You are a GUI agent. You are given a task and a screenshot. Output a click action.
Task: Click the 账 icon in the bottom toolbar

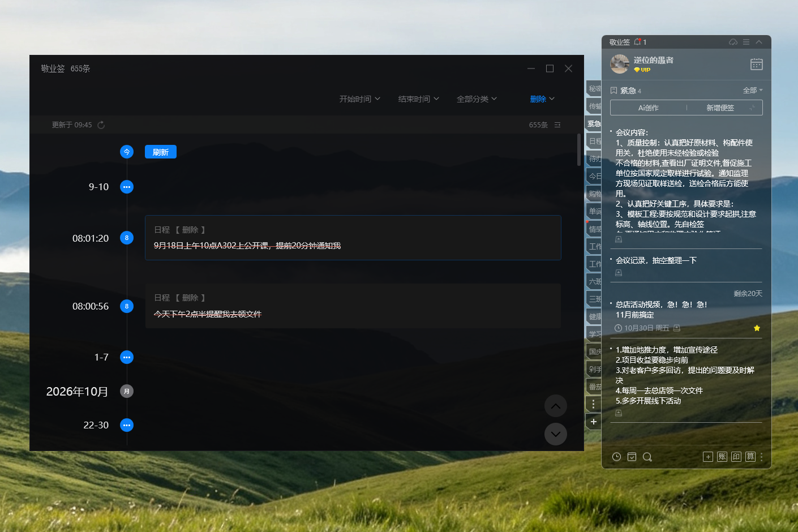(x=722, y=457)
